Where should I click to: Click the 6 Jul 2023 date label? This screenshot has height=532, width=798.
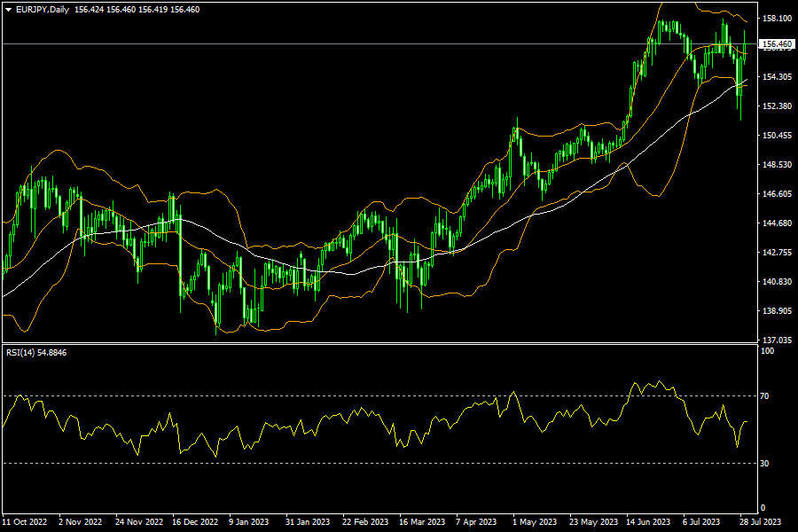click(x=701, y=522)
